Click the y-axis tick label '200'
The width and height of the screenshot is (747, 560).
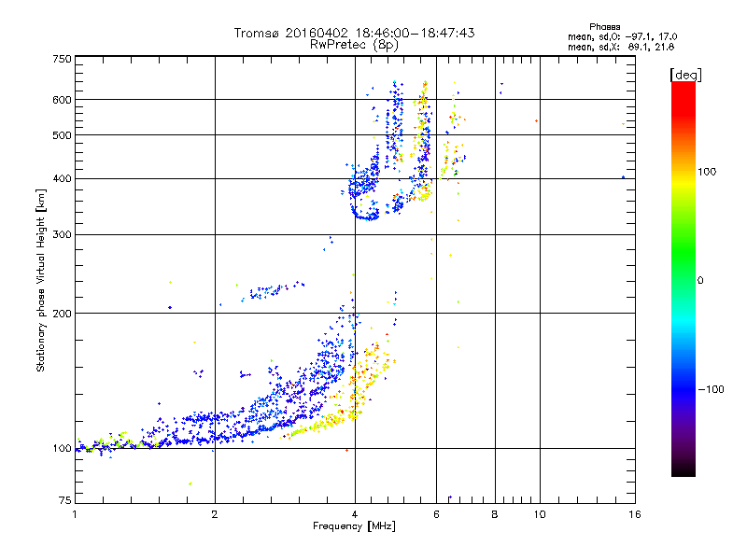click(x=62, y=314)
